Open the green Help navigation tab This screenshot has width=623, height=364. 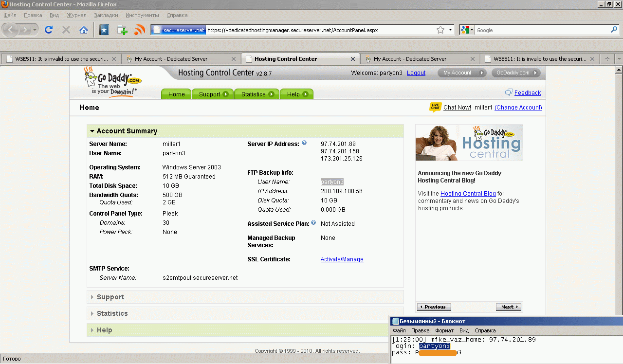point(296,94)
